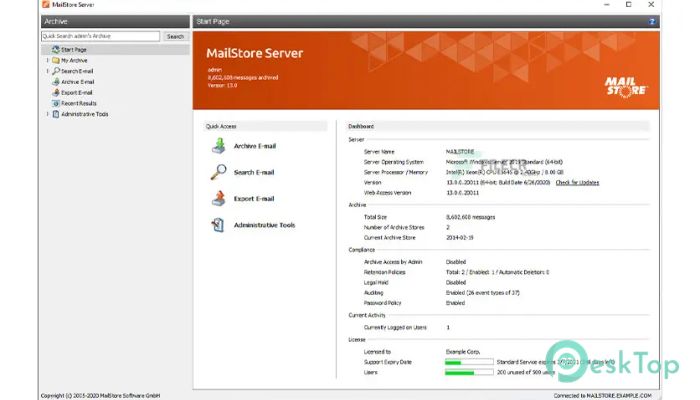This screenshot has height=400, width=700.
Task: Click the Quick Search archive input field
Action: [x=100, y=36]
